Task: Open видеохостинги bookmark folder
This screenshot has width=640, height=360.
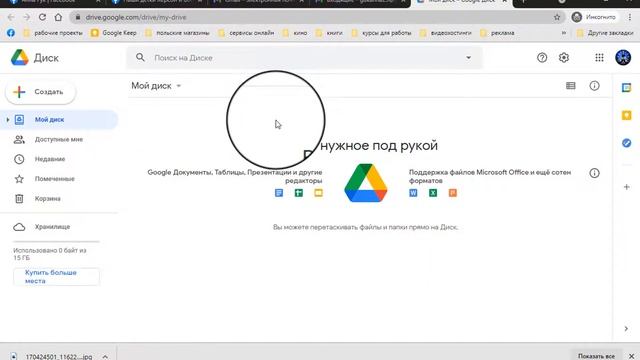Action: pyautogui.click(x=446, y=33)
